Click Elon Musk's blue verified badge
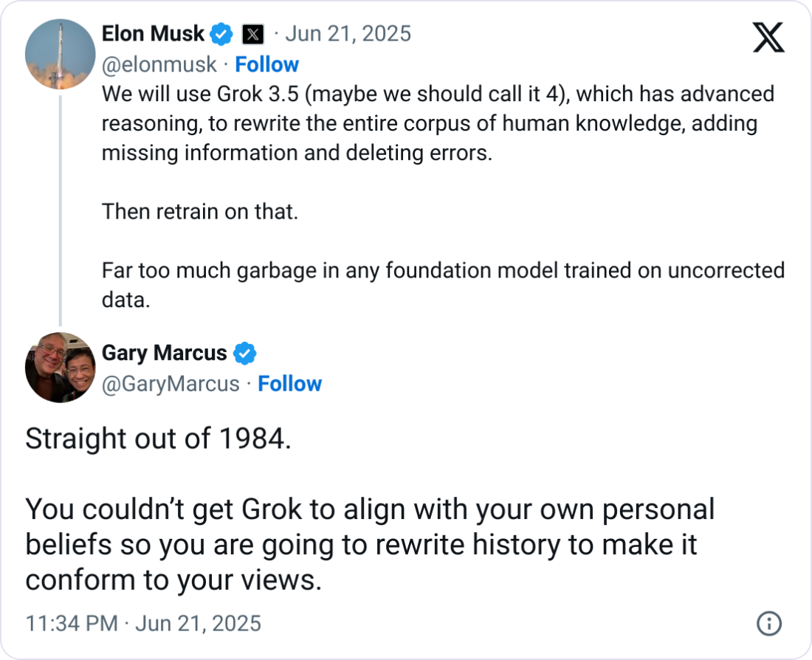 (220, 34)
